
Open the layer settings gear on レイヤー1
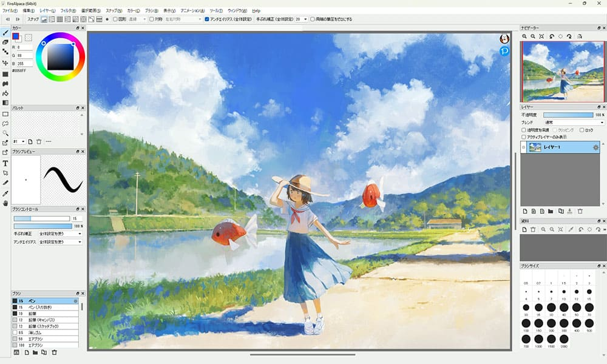click(x=595, y=148)
